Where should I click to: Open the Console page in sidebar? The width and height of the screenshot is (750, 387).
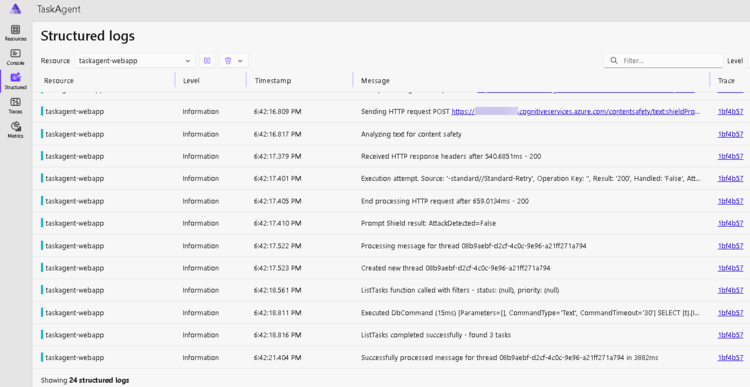pos(16,57)
